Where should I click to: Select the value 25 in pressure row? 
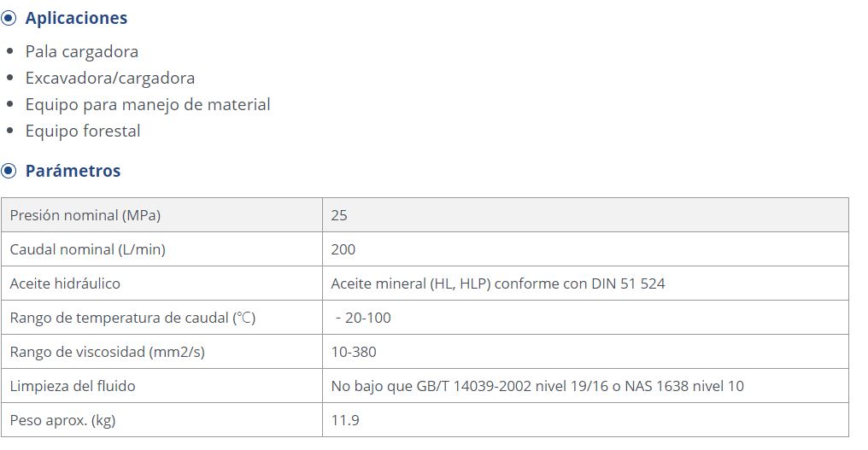[586, 215]
